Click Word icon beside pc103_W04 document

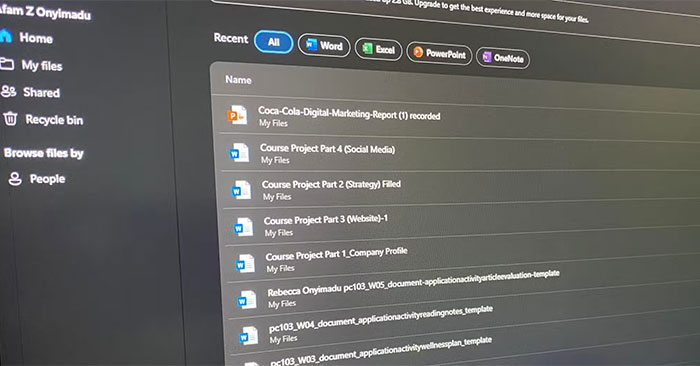249,336
